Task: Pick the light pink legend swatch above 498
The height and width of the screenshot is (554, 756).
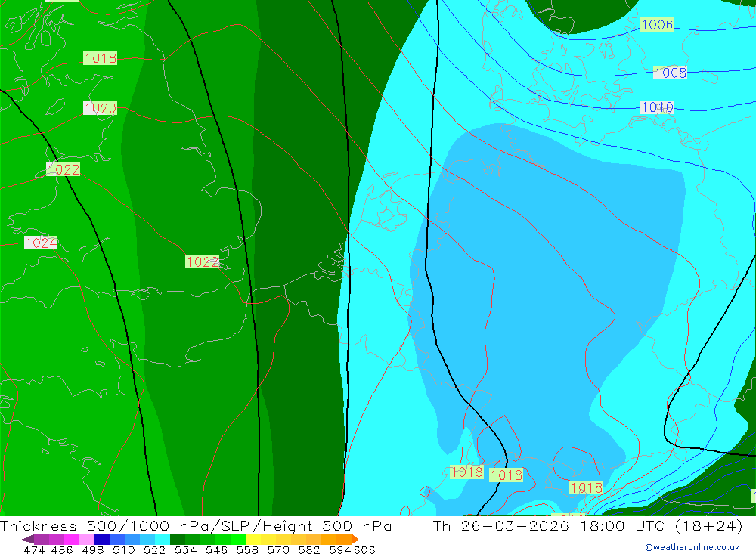Action: point(87,539)
